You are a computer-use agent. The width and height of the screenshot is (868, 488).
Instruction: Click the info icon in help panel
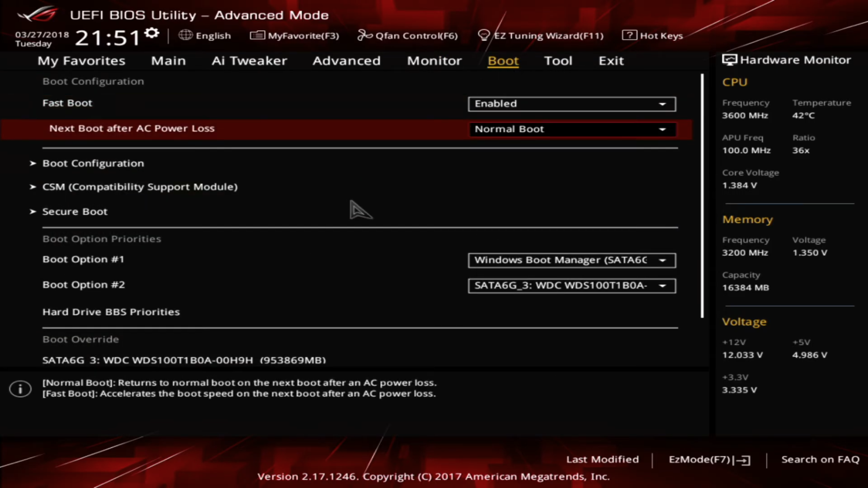[20, 389]
